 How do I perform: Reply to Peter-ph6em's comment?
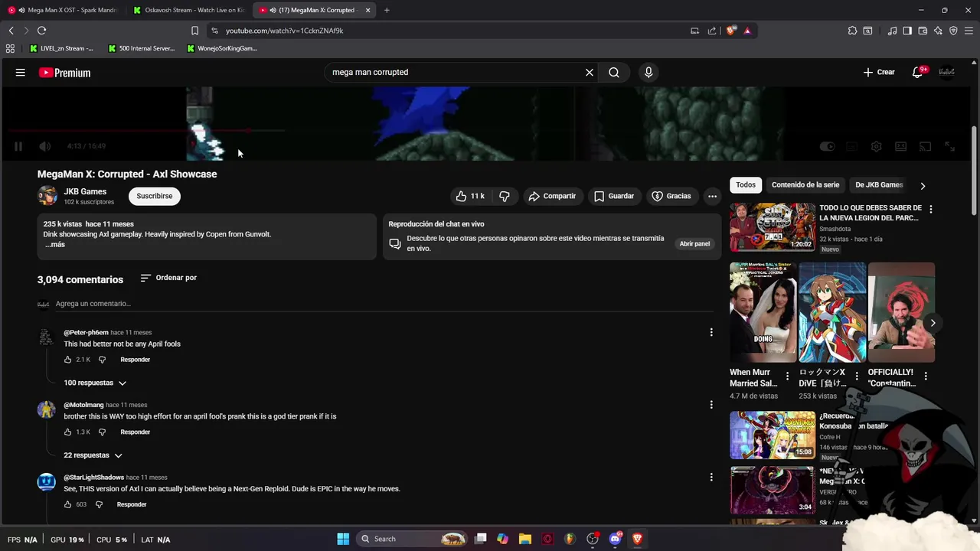[136, 360]
